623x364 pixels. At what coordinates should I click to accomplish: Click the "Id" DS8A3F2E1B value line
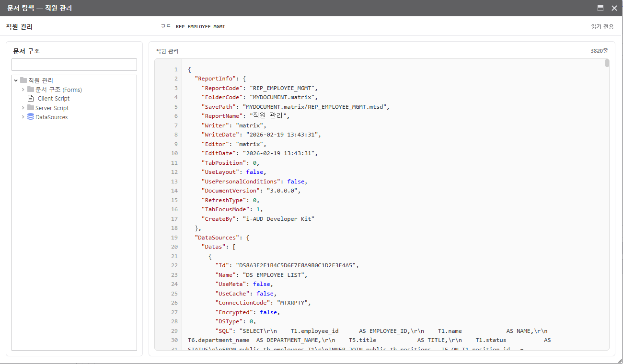coord(287,265)
